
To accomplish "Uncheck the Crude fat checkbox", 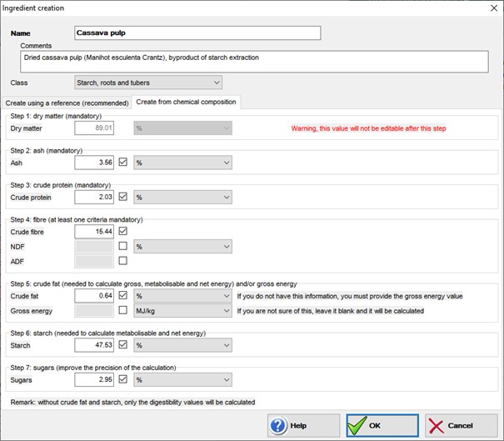I will tap(122, 295).
